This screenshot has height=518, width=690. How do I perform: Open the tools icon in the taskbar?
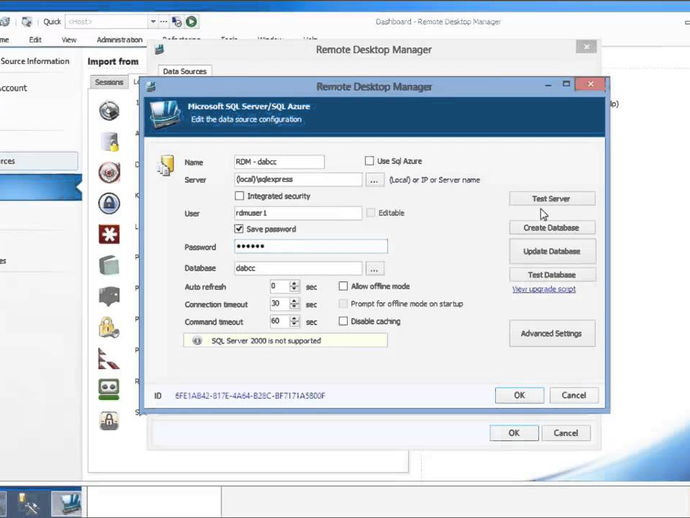pos(29,503)
